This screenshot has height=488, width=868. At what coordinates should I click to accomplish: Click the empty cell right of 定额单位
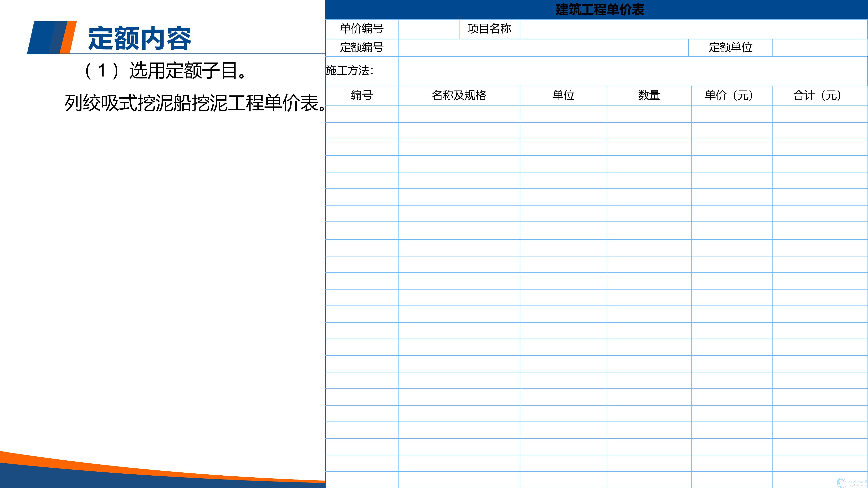pos(820,48)
